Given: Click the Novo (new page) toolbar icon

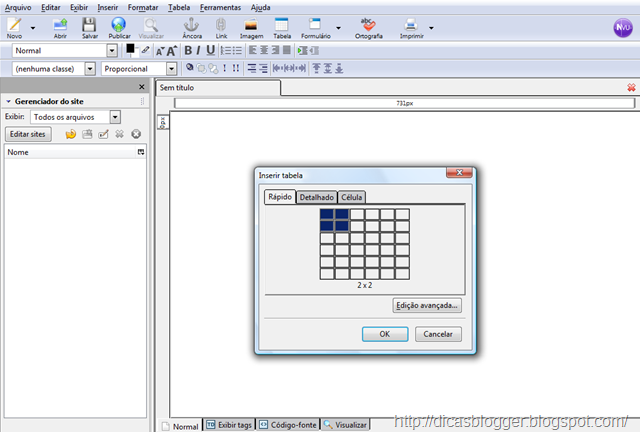Looking at the screenshot, I should pos(14,28).
